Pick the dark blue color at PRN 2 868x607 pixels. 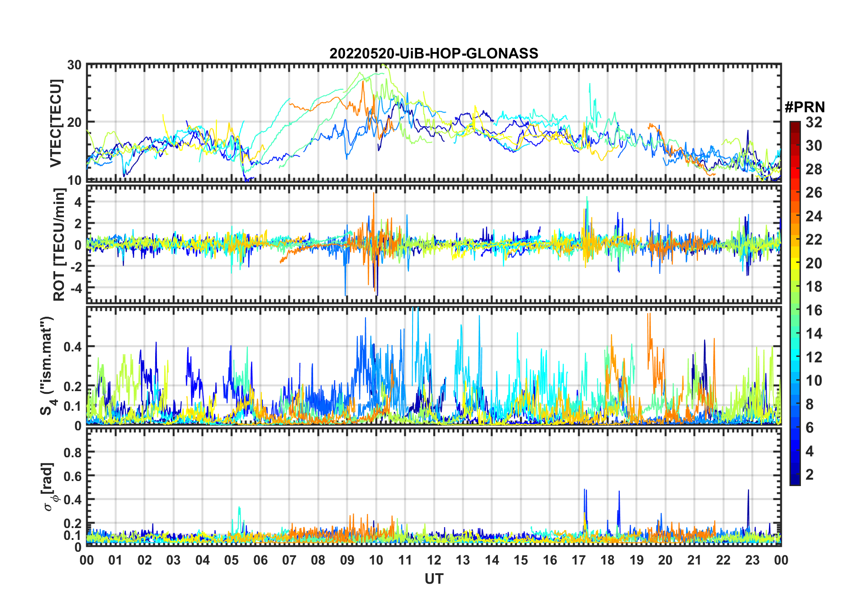[795, 475]
